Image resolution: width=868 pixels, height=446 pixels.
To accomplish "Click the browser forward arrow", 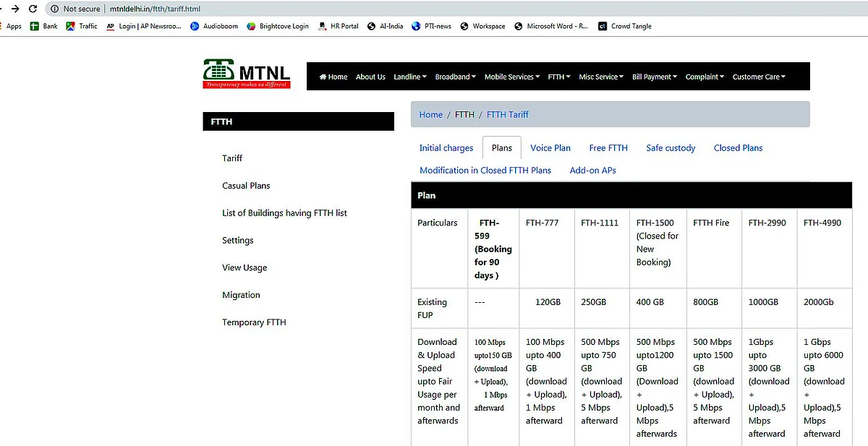I will [x=15, y=9].
